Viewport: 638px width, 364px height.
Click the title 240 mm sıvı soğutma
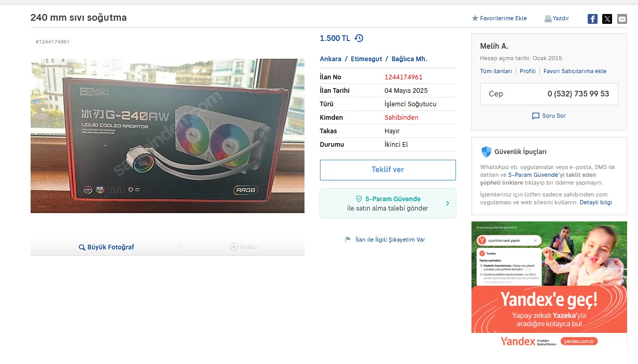(x=78, y=18)
